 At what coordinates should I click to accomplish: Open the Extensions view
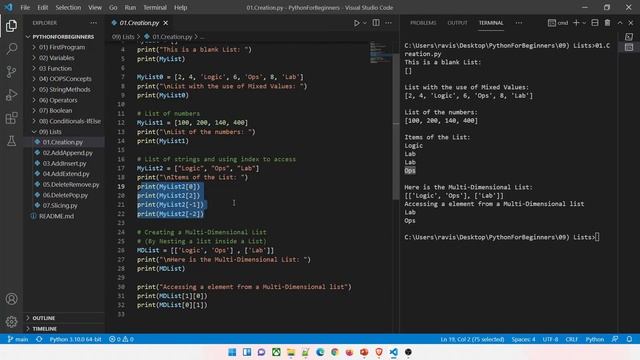point(11,118)
